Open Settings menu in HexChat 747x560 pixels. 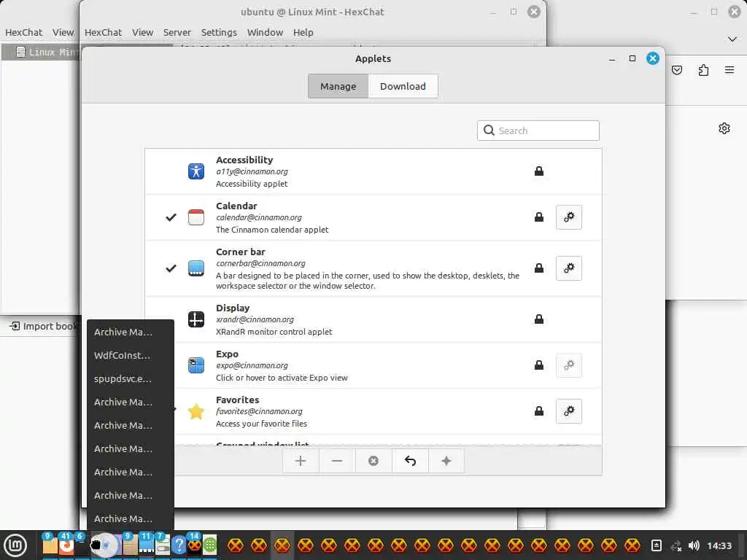click(219, 32)
